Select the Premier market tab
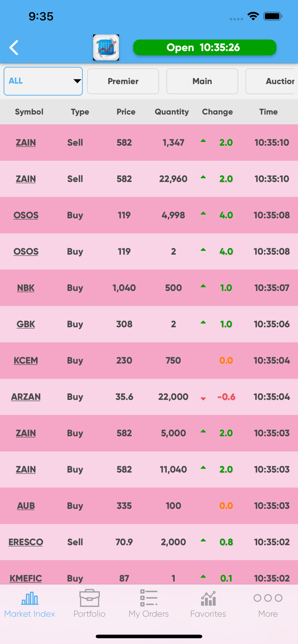This screenshot has height=644, width=298. (123, 81)
